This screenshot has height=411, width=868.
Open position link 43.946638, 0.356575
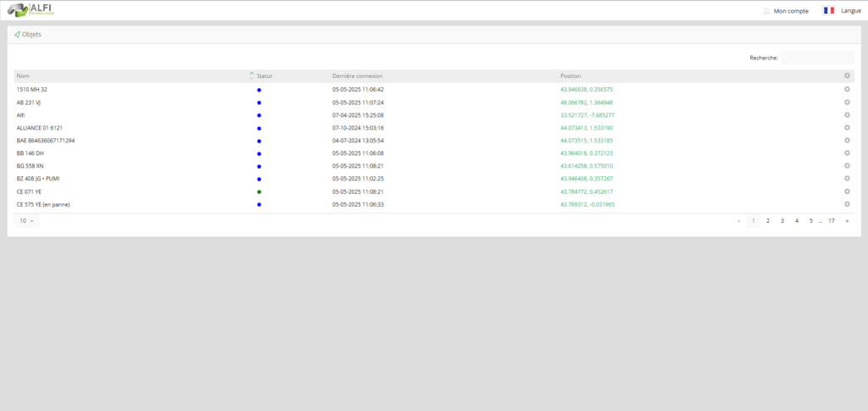(x=586, y=89)
